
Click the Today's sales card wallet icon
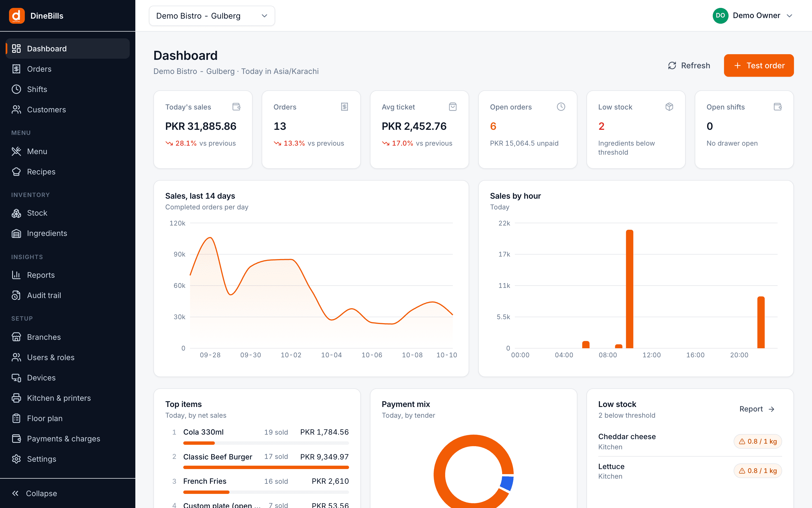coord(236,107)
